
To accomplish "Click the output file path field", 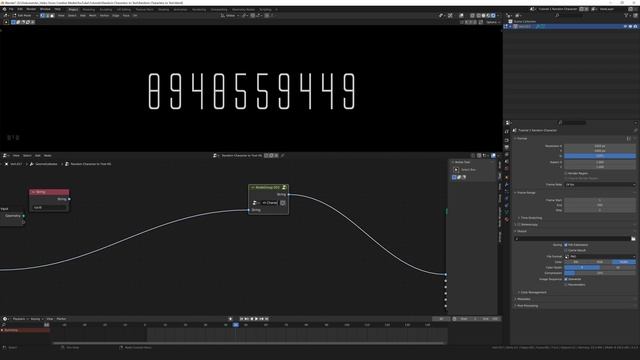I will pyautogui.click(x=572, y=238).
